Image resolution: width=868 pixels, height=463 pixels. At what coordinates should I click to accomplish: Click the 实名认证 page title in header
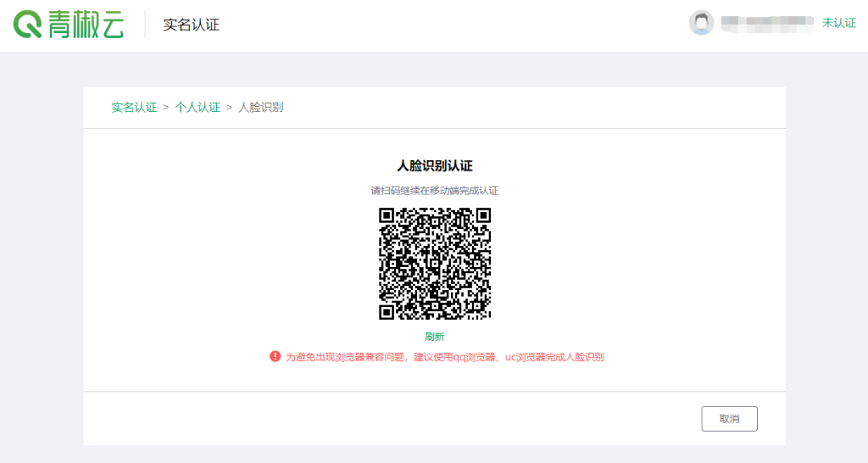191,24
